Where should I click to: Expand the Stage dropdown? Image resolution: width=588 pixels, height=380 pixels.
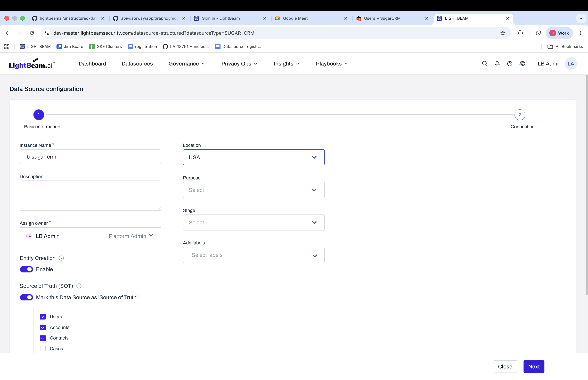coord(253,222)
